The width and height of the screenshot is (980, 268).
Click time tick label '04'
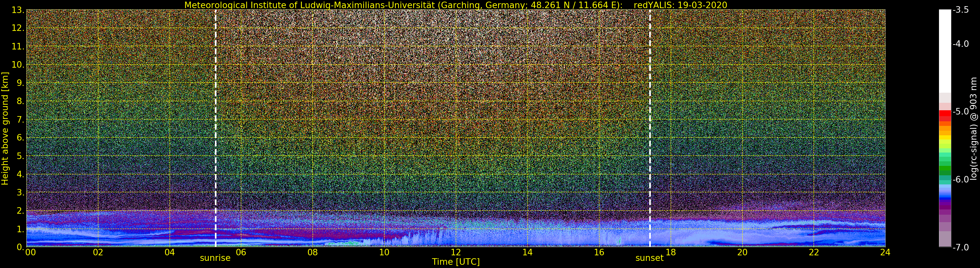(169, 252)
